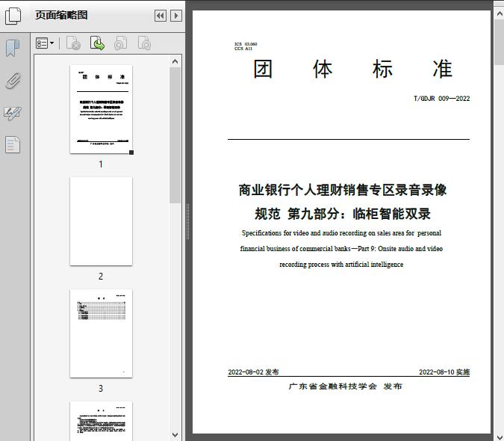
Task: Click the thumbnail list scroll-up arrow
Action: (x=175, y=61)
